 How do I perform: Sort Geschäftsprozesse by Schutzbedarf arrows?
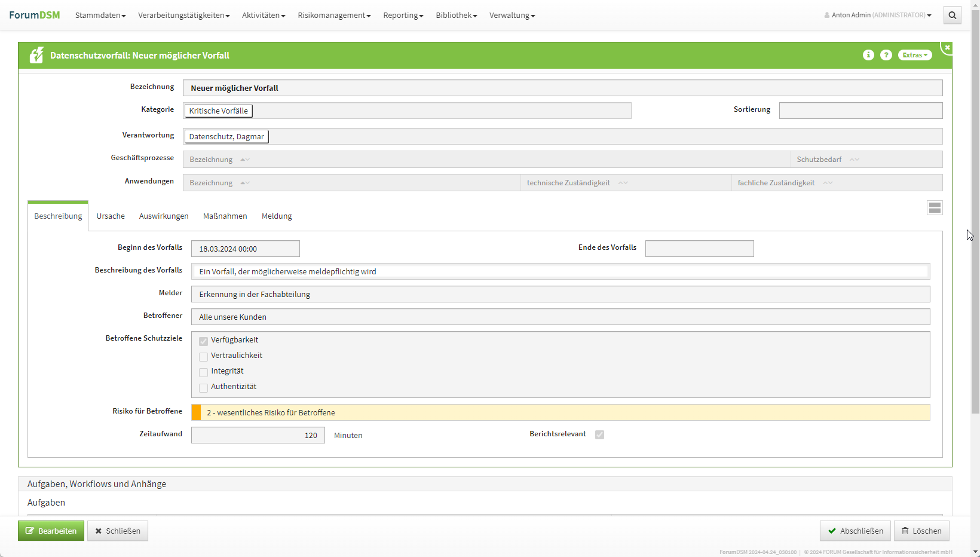coord(855,160)
